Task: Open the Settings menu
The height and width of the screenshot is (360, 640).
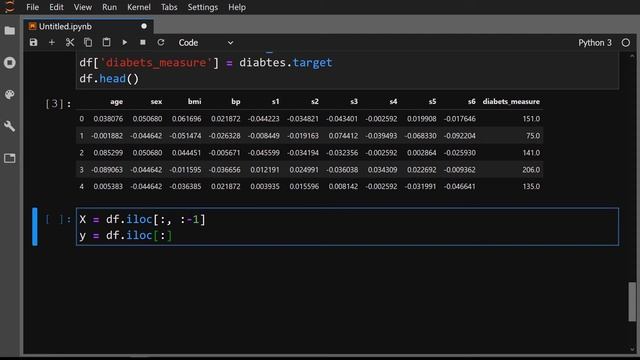Action: point(203,7)
